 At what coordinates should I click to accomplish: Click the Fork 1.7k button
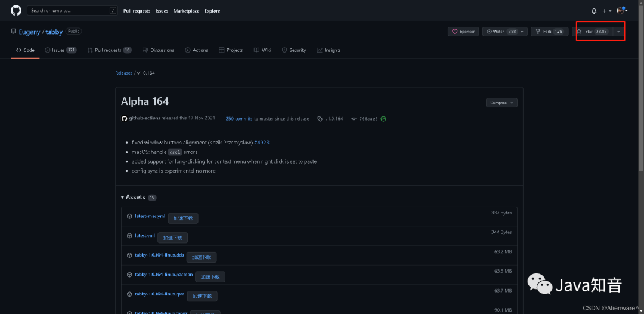550,32
